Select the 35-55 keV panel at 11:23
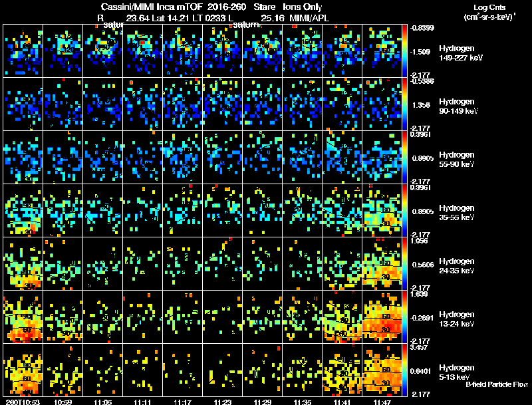The height and width of the screenshot is (405, 532). click(222, 211)
